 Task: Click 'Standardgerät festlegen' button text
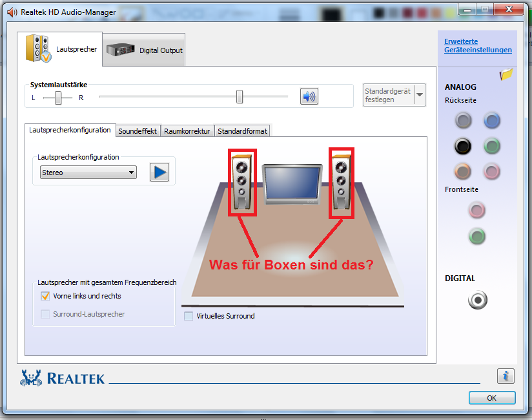coord(387,96)
